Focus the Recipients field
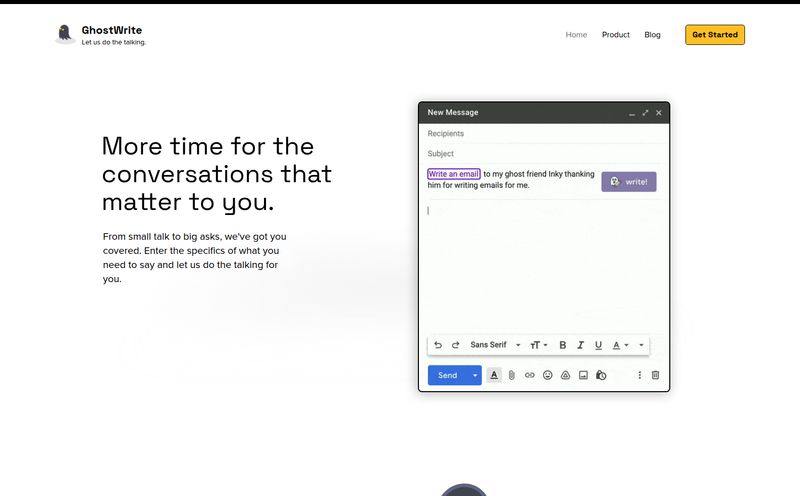This screenshot has width=800, height=496. tap(543, 134)
